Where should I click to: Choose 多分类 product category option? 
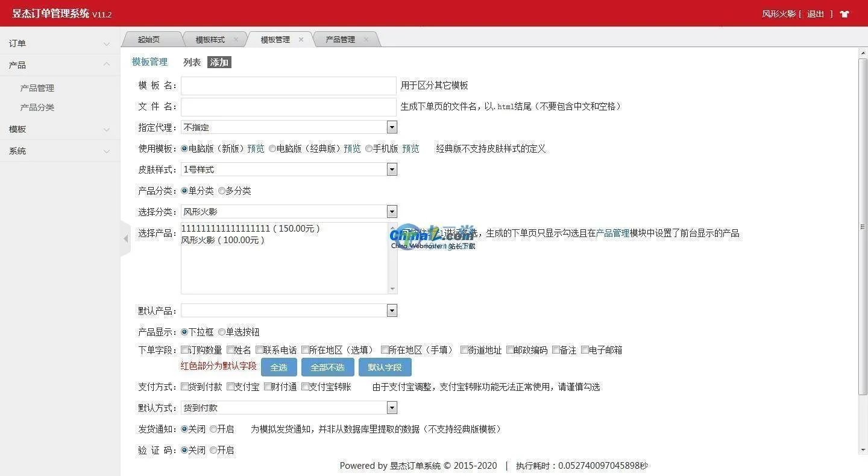click(222, 191)
